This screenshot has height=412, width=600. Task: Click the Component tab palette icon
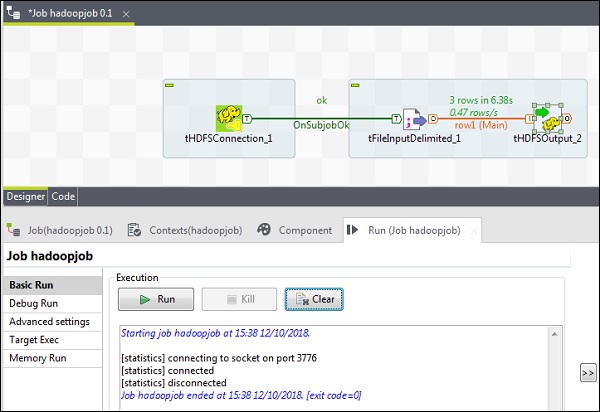click(x=264, y=230)
